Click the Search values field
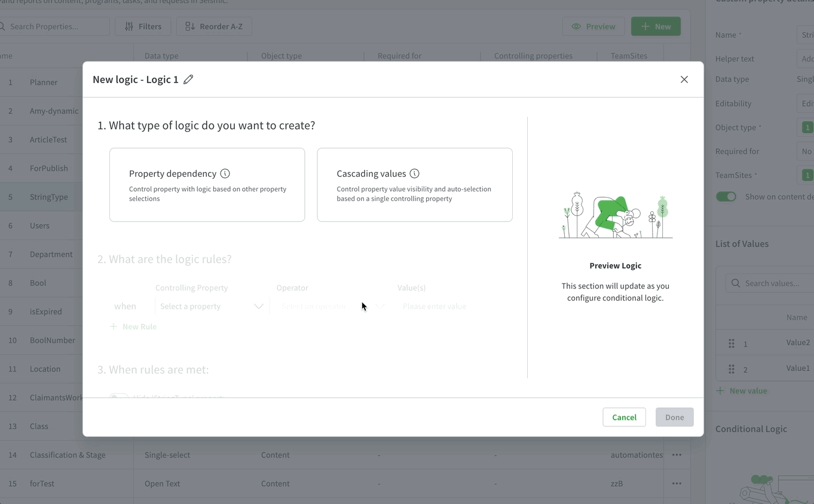 point(771,283)
